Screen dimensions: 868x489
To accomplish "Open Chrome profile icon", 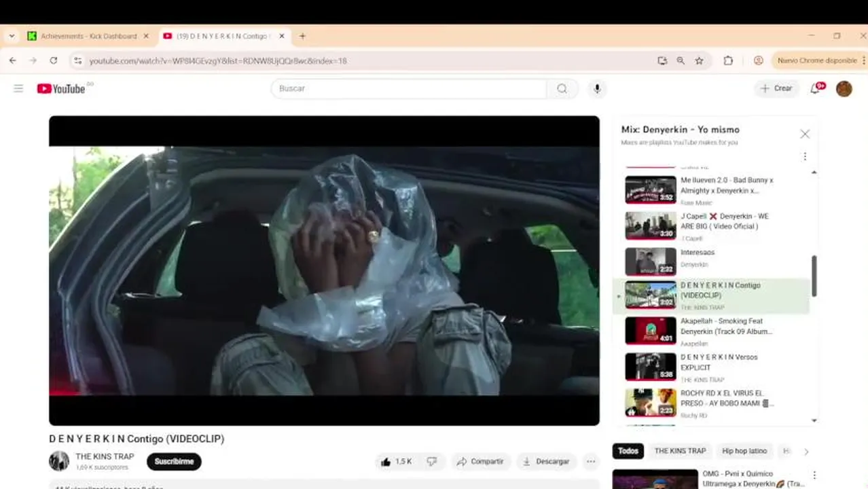I will coord(759,60).
